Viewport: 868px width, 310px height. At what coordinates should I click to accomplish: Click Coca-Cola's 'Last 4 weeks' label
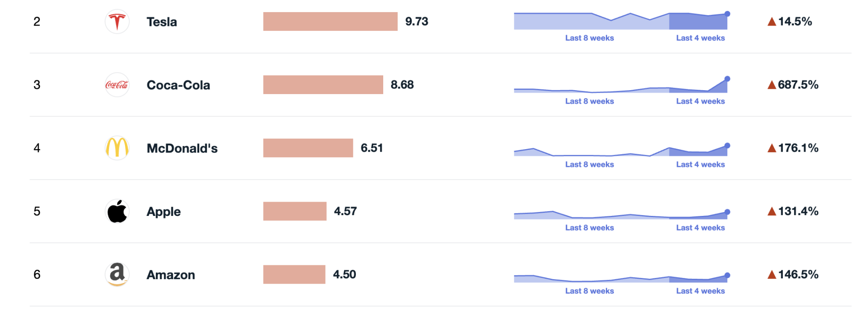tap(700, 101)
